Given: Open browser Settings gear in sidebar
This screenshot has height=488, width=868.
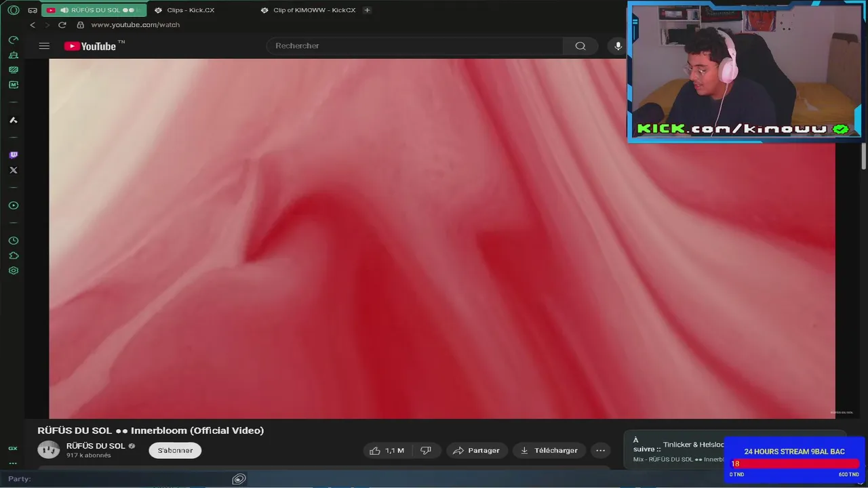Looking at the screenshot, I should pos(13,270).
